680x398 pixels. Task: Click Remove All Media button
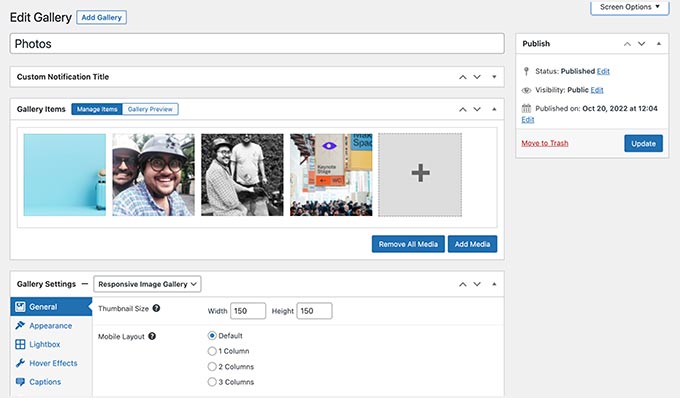(408, 244)
